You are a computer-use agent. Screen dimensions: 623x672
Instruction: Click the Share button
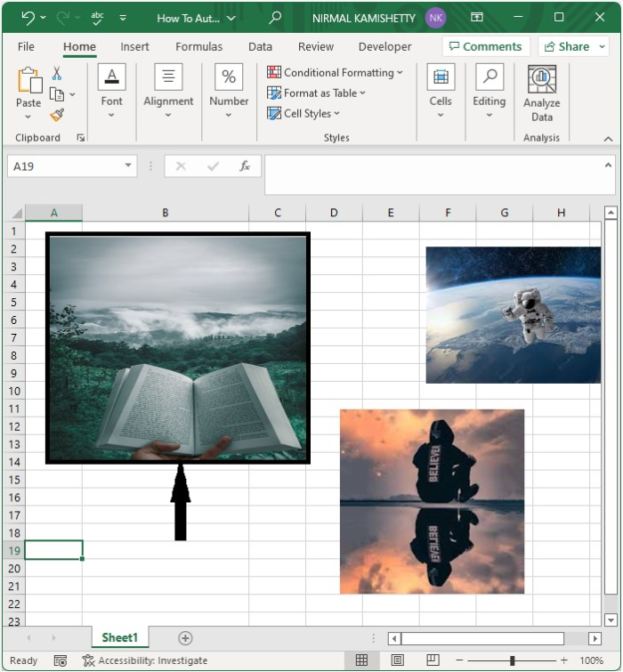pos(575,46)
